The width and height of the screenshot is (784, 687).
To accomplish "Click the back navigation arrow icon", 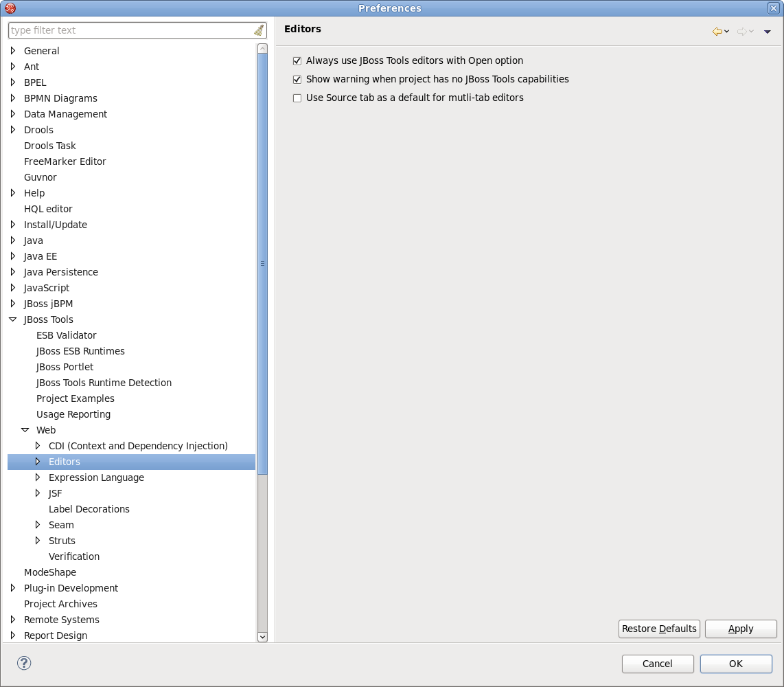I will point(717,32).
